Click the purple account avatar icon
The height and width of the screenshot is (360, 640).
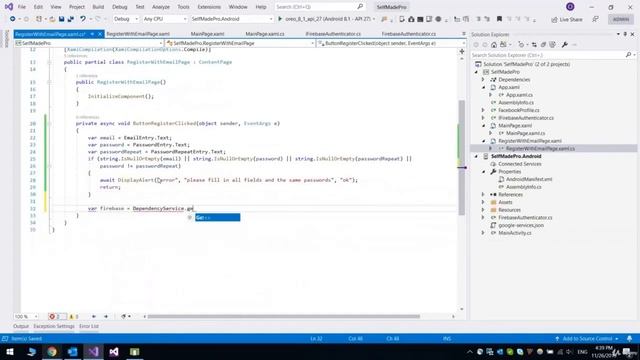[x=570, y=7]
